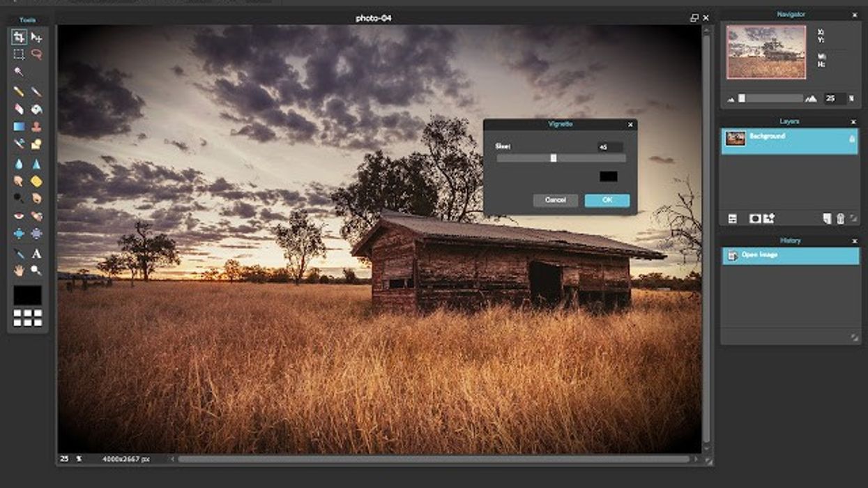Screen dimensions: 868x488
Task: Activate the Hand pan tool
Action: click(19, 270)
